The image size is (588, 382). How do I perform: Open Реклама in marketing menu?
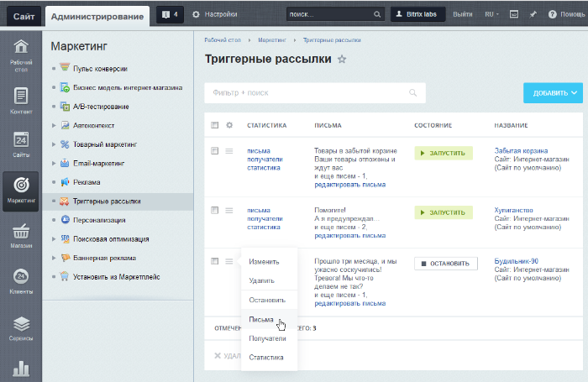(x=87, y=182)
